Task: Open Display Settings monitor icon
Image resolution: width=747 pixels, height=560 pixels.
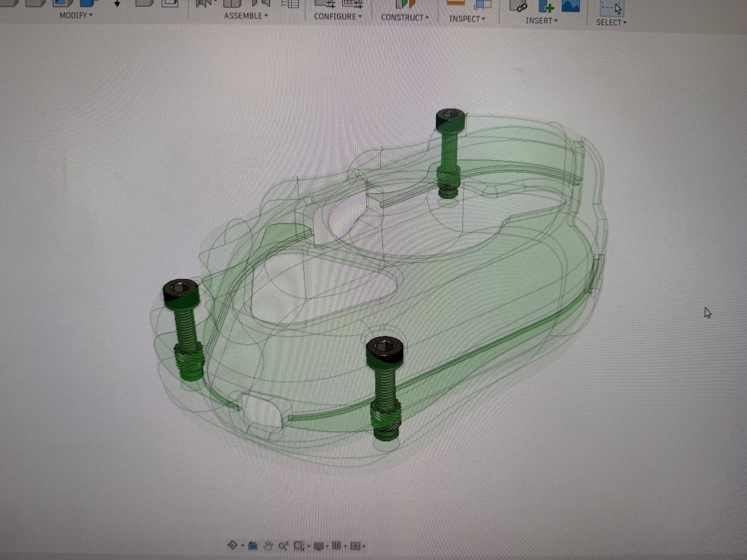Action: [x=319, y=546]
